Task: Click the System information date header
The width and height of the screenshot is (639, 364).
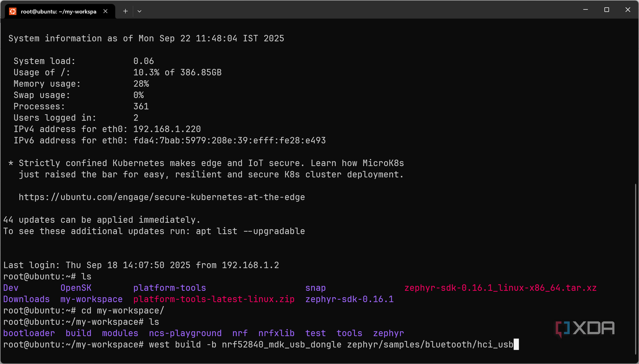Action: 146,38
